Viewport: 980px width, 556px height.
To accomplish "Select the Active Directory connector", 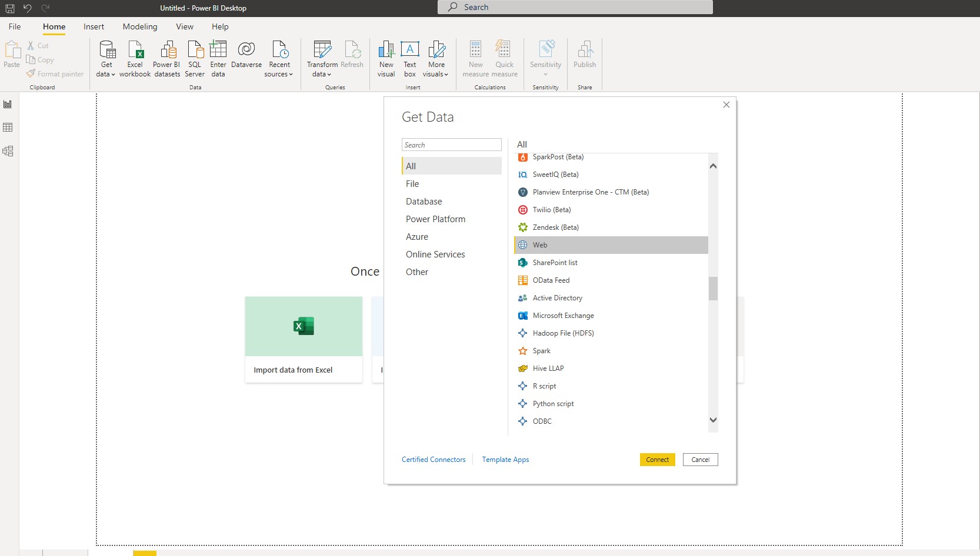I will click(x=611, y=298).
